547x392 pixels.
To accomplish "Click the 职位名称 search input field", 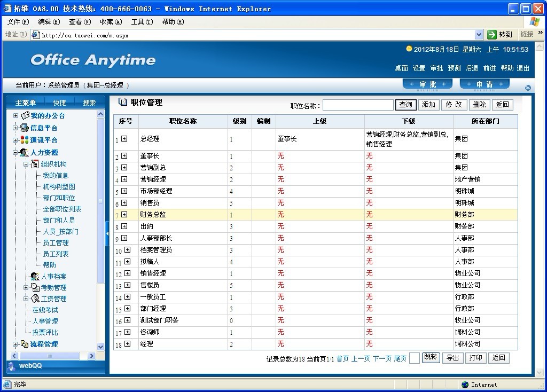I will pyautogui.click(x=358, y=105).
